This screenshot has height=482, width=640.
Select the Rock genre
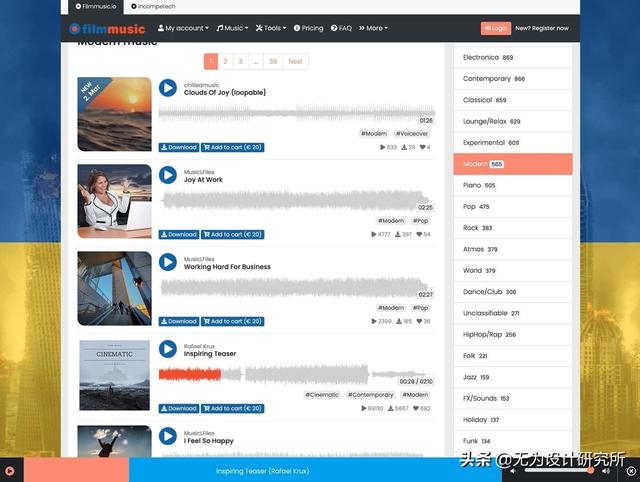click(513, 228)
